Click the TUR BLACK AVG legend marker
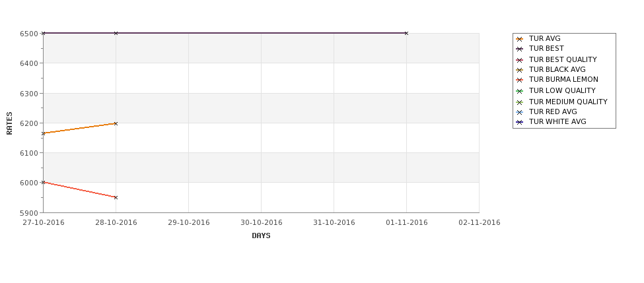Image resolution: width=644 pixels, height=283 pixels. 520,70
